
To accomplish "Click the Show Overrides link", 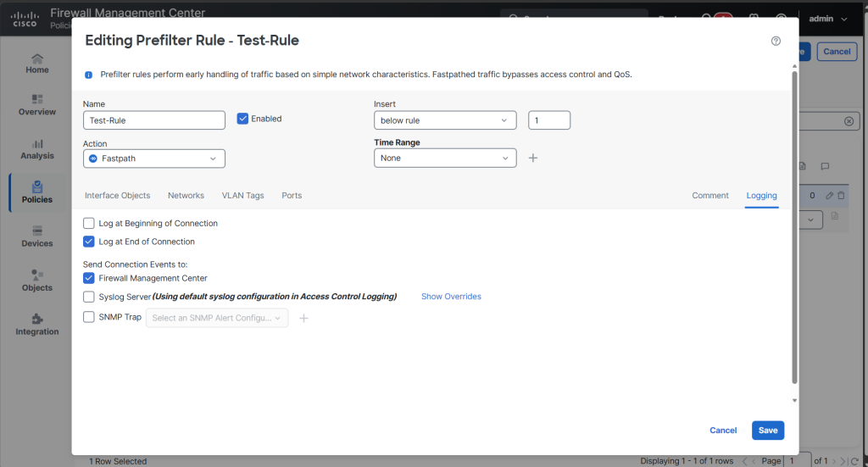I will [x=451, y=297].
